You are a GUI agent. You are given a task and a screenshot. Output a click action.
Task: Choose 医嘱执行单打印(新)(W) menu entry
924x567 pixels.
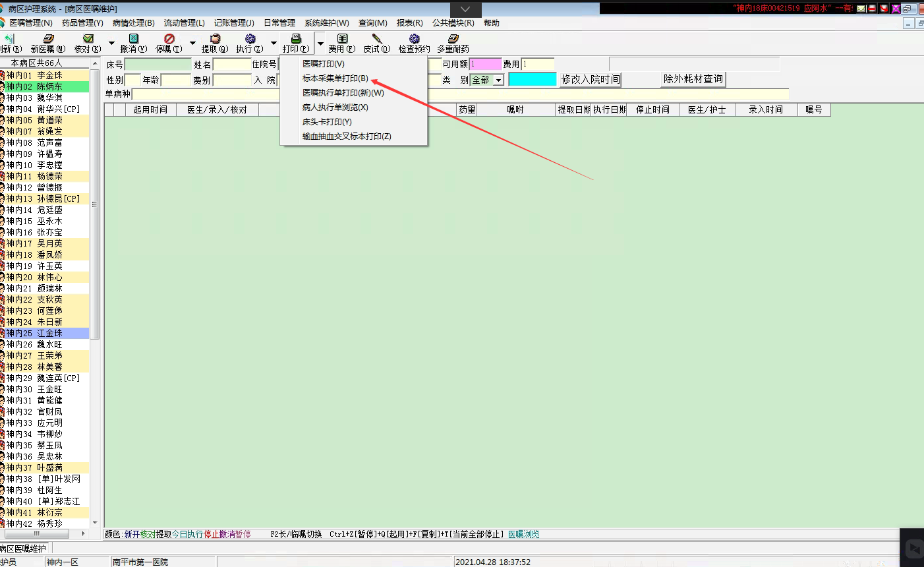(x=354, y=93)
